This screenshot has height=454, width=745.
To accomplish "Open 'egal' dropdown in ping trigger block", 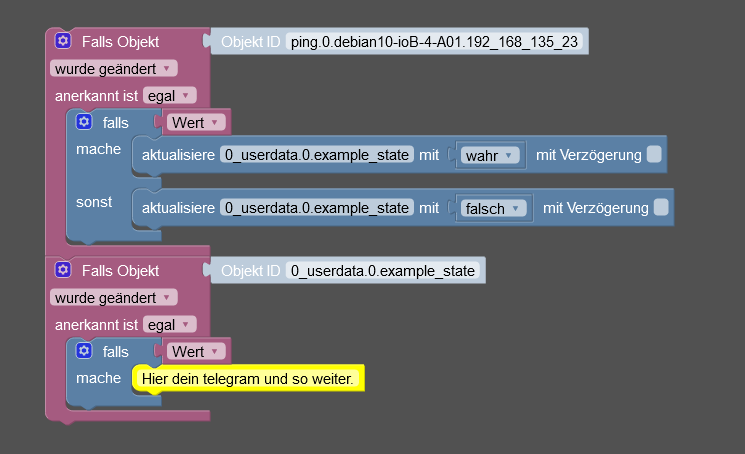I will 170,96.
